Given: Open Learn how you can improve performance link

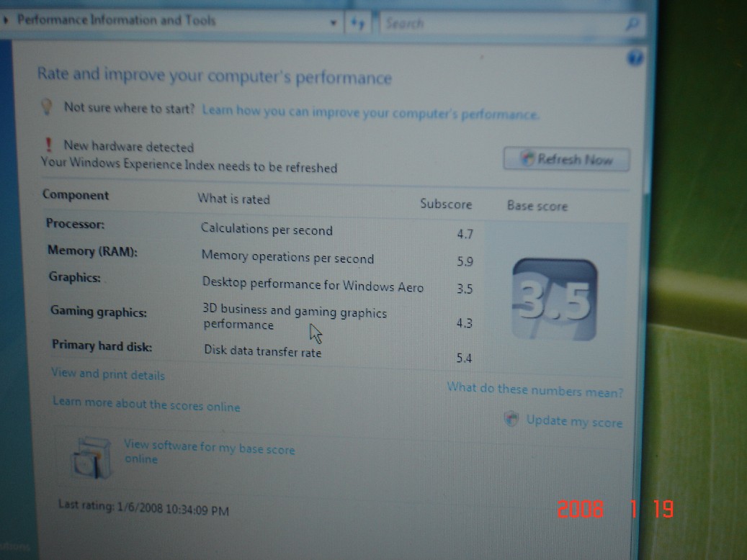Looking at the screenshot, I should pos(370,112).
